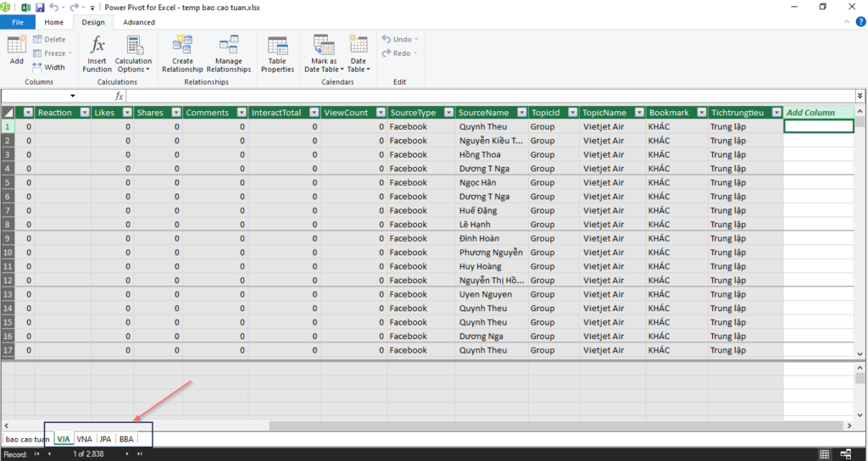Go to last record
The width and height of the screenshot is (868, 461).
click(140, 454)
